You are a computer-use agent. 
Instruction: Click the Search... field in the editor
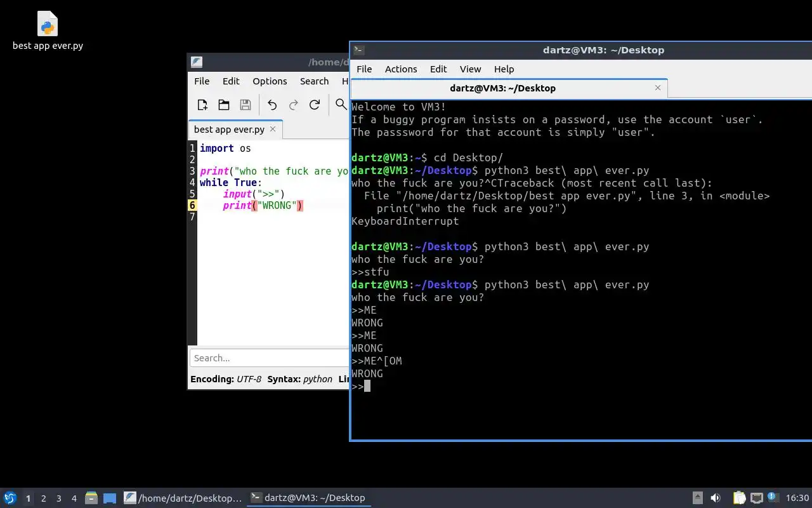click(x=270, y=358)
